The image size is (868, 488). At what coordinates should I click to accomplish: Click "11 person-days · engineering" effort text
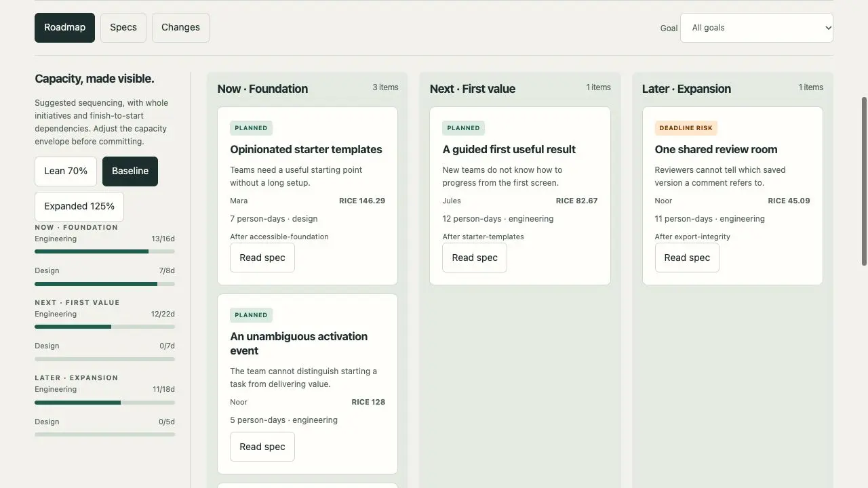tap(709, 219)
